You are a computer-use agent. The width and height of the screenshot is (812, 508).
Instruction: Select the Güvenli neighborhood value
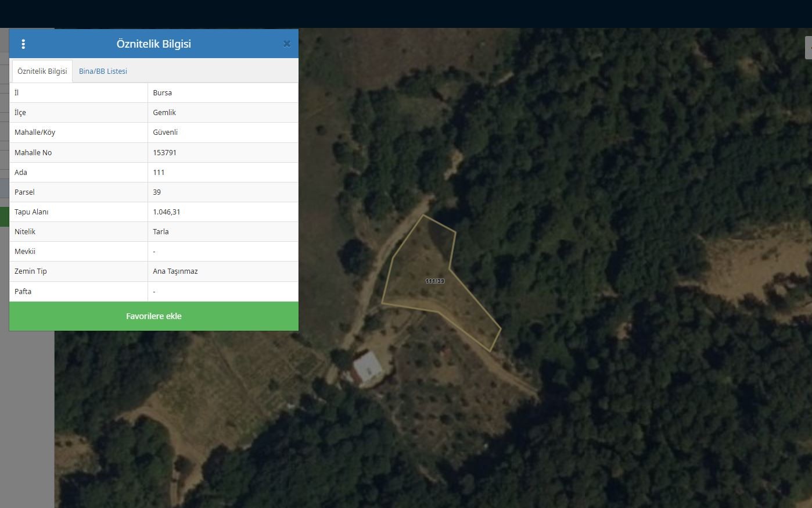tap(166, 133)
